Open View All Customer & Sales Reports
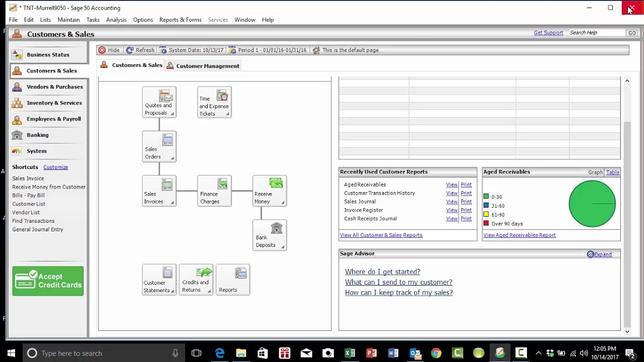 pyautogui.click(x=381, y=235)
